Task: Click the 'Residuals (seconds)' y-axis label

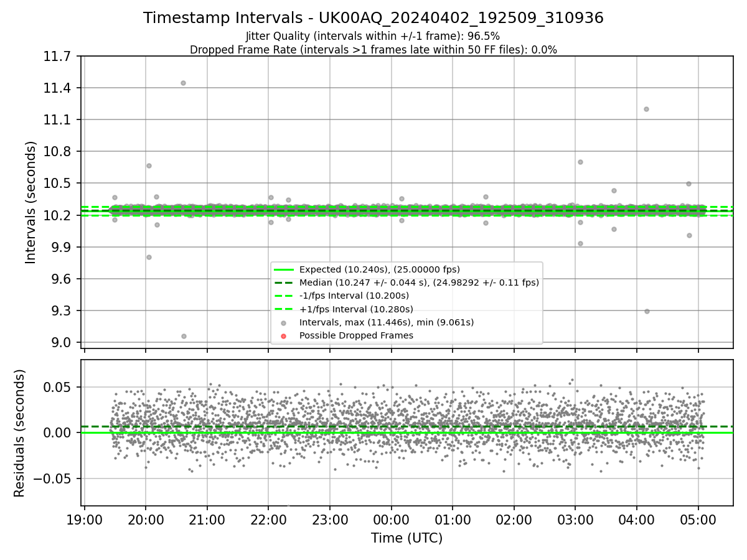Action: (20, 433)
